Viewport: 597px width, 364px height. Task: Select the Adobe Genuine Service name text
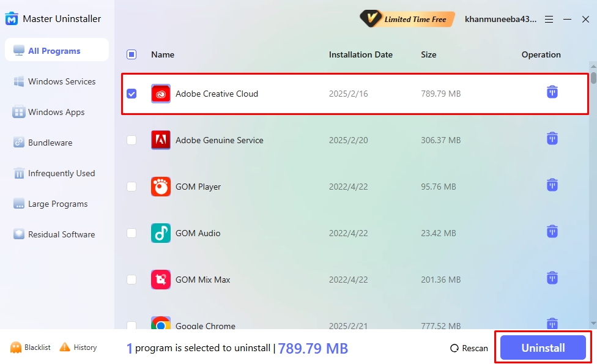(220, 140)
